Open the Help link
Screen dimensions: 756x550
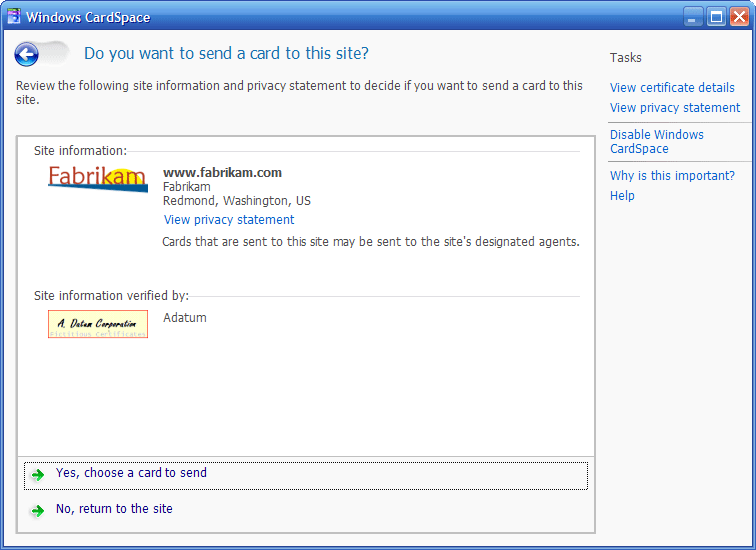(x=622, y=196)
